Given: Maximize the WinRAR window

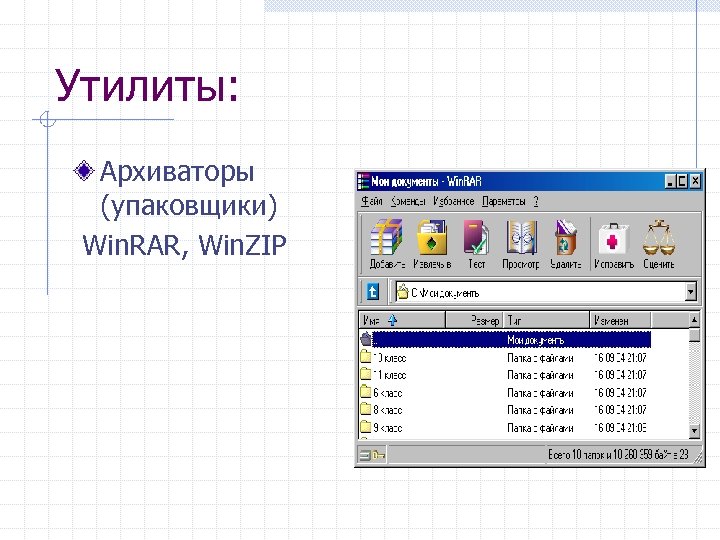Looking at the screenshot, I should tap(682, 181).
